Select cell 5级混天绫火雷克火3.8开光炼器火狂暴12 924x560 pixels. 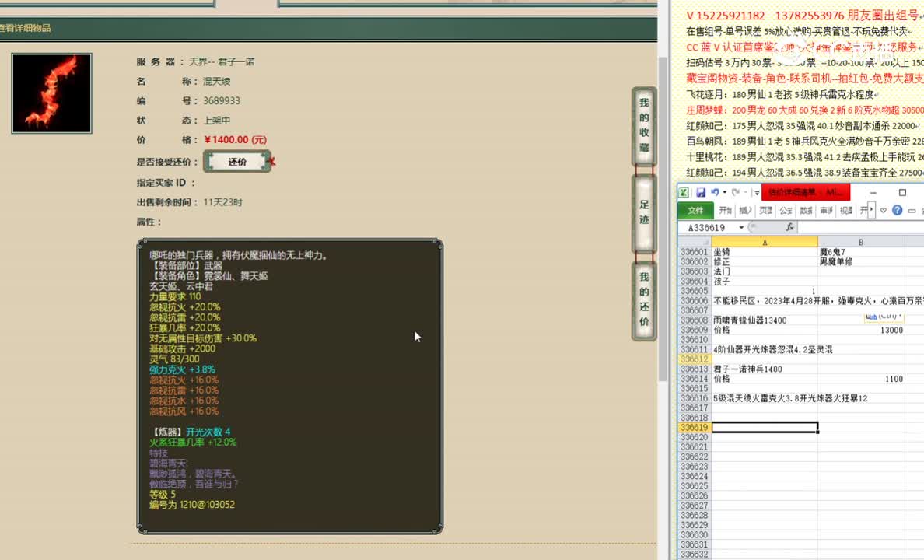765,398
